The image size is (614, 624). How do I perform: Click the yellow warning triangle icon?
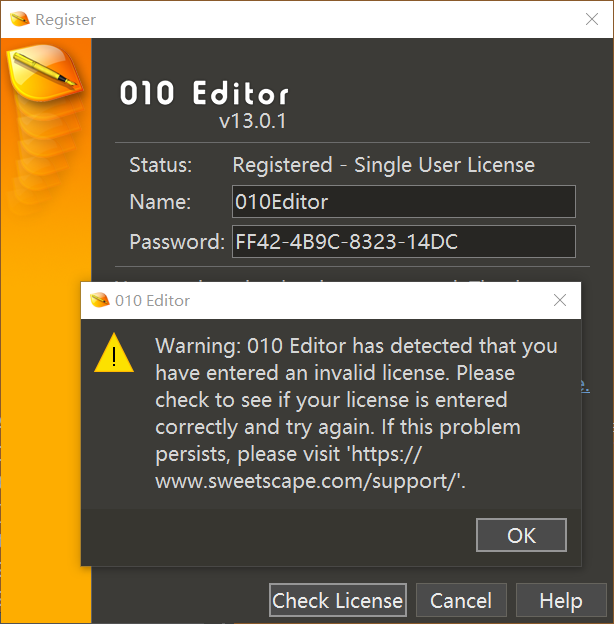114,353
